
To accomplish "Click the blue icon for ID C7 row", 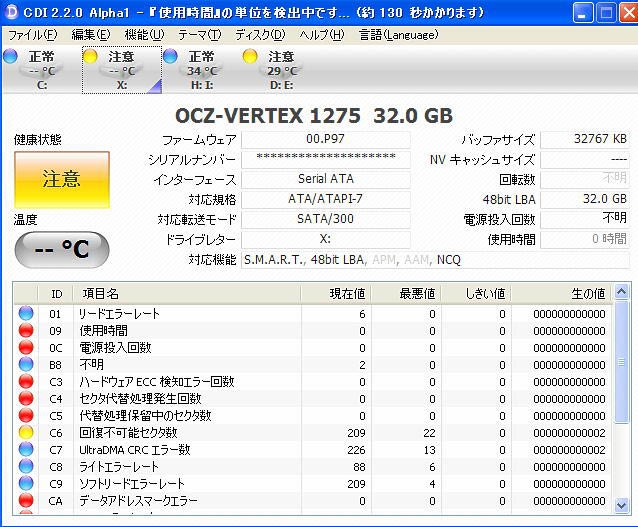I will pyautogui.click(x=26, y=449).
